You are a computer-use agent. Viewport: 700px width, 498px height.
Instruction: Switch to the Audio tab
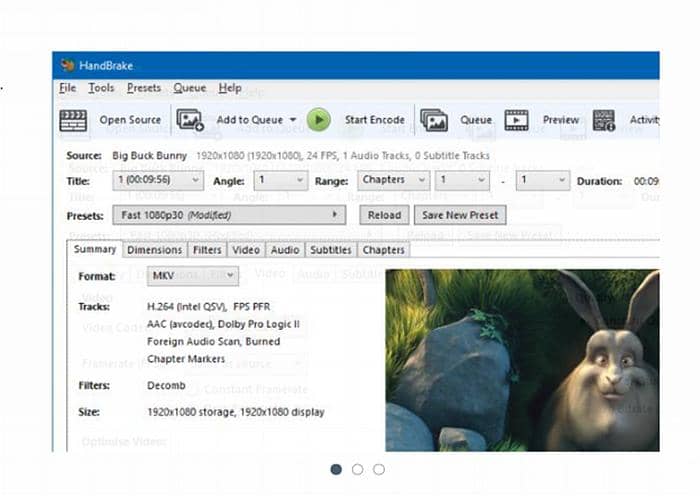point(285,250)
